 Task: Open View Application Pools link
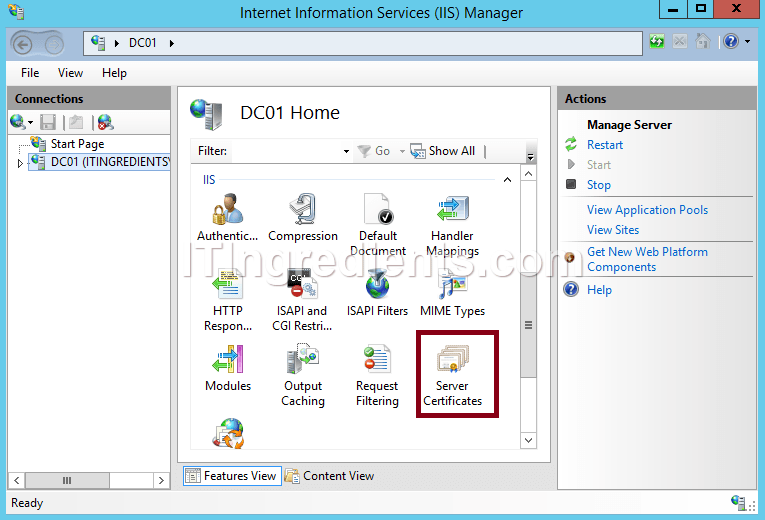click(647, 210)
